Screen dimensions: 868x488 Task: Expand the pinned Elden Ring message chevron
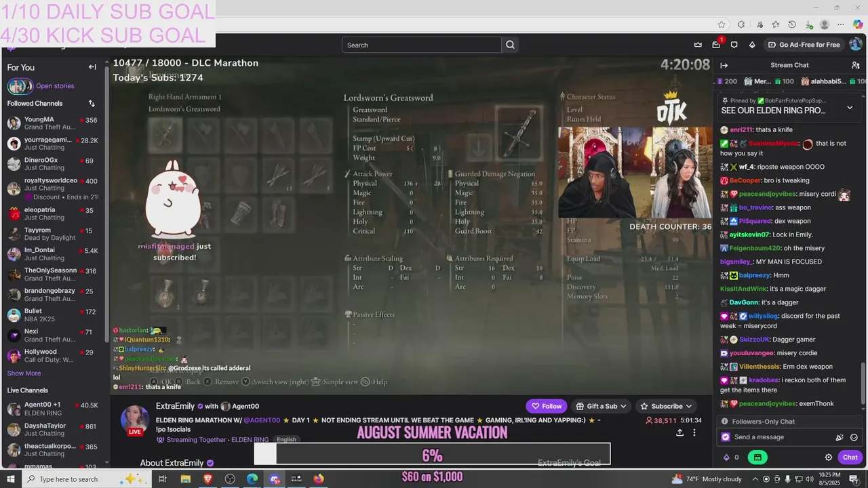click(x=850, y=108)
